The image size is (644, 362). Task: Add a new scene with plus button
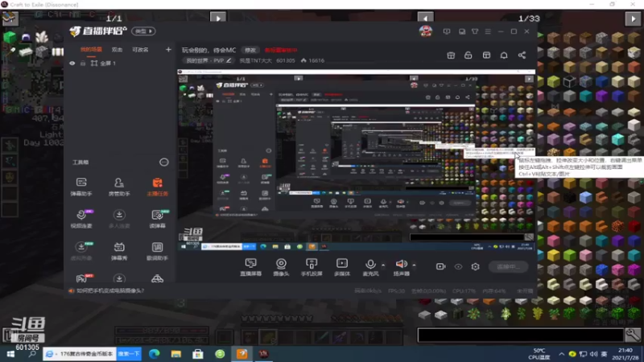168,50
